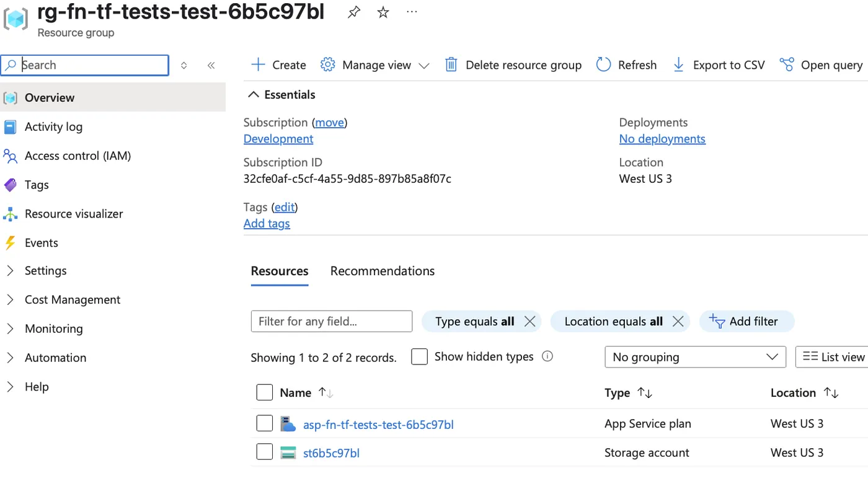Click the edit tags link
This screenshot has height=481, width=868.
tap(285, 207)
